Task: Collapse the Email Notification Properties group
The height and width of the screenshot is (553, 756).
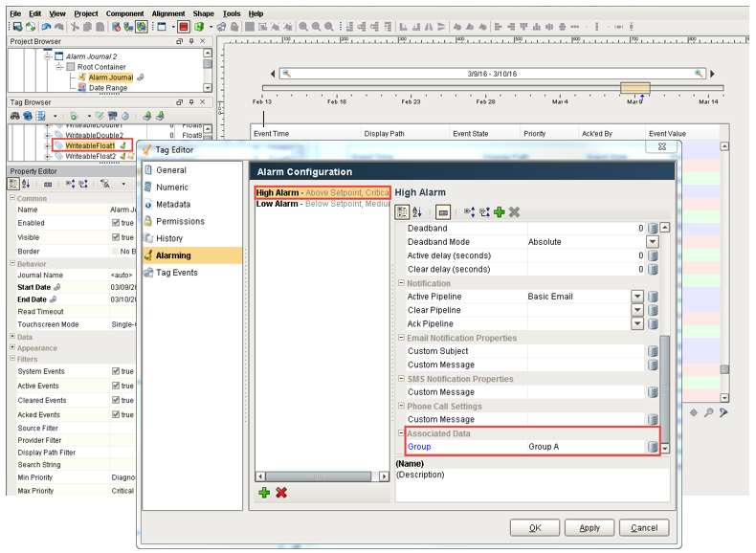Action: pyautogui.click(x=401, y=338)
